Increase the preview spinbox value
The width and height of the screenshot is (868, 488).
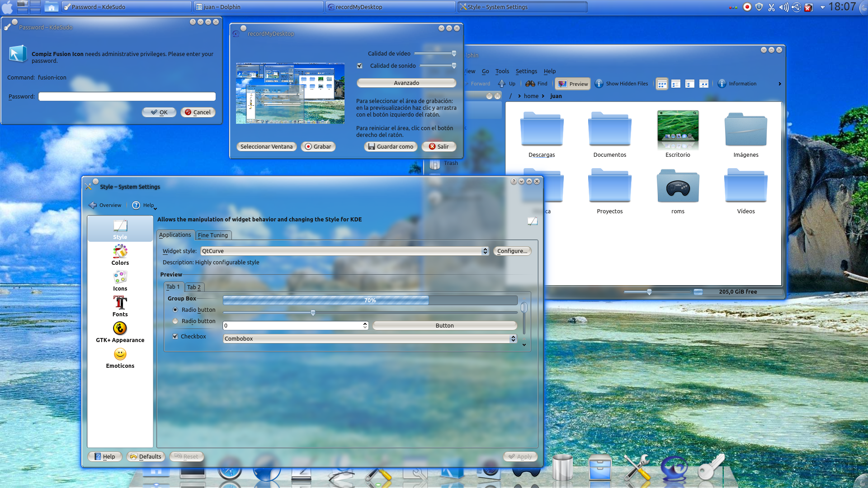click(x=365, y=324)
